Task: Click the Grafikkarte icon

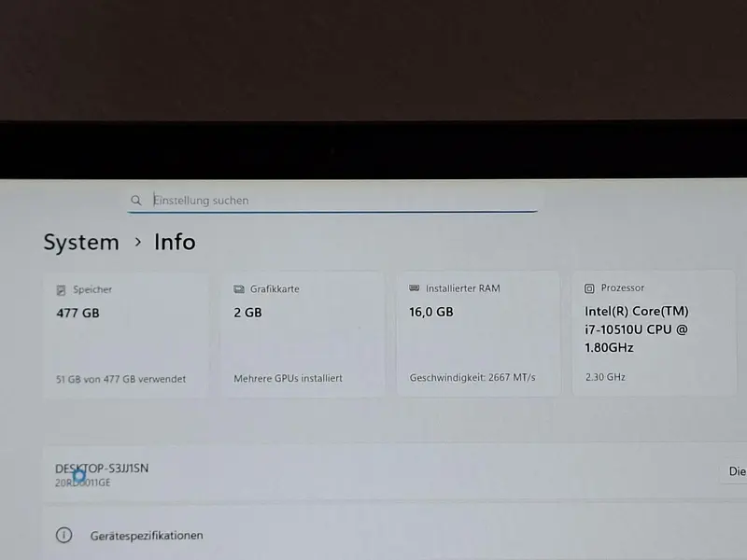Action: [x=239, y=289]
